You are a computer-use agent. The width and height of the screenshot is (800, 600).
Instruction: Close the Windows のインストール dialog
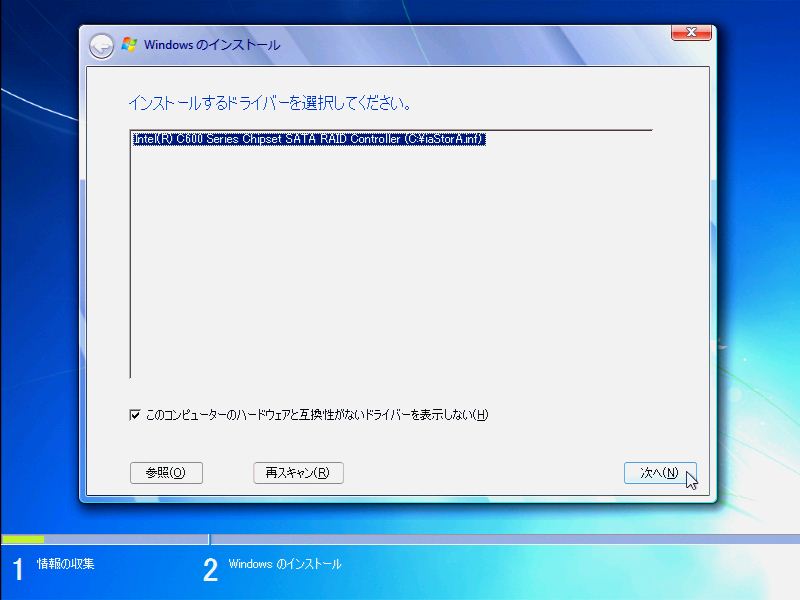coord(691,32)
